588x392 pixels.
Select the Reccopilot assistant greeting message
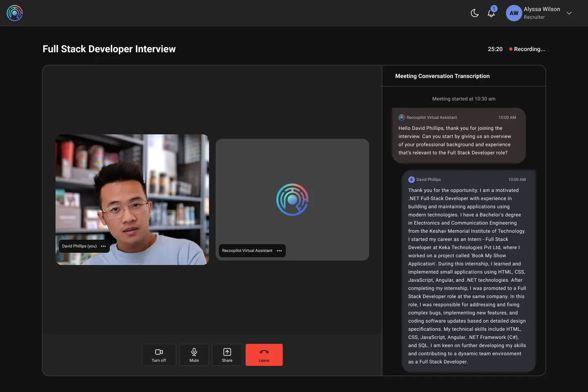pyautogui.click(x=459, y=136)
